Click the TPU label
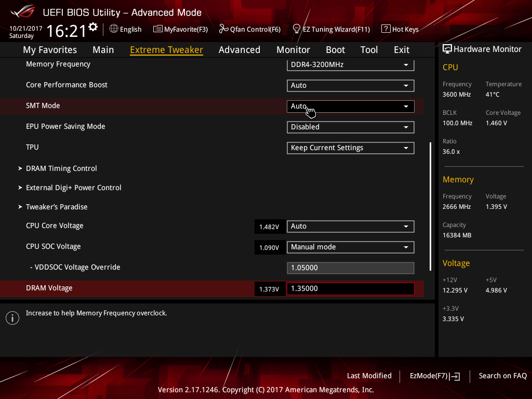Image resolution: width=532 pixels, height=399 pixels. [x=32, y=147]
